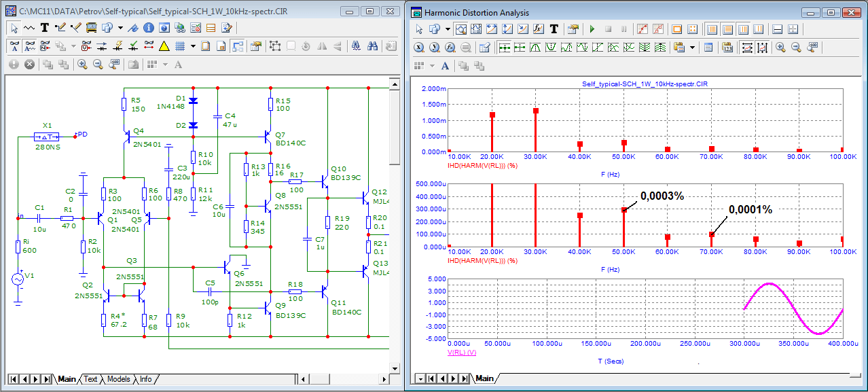
Task: Zoom in on the schematic window
Action: click(82, 64)
